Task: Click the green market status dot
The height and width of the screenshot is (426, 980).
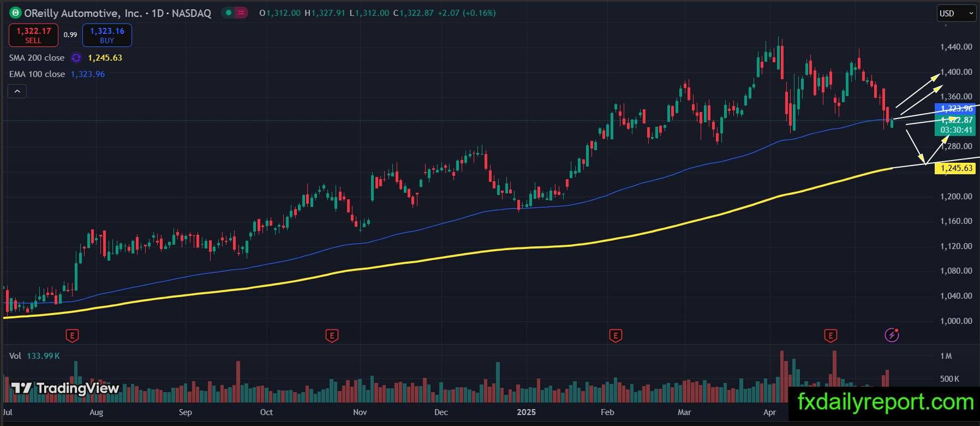Action: coord(228,13)
